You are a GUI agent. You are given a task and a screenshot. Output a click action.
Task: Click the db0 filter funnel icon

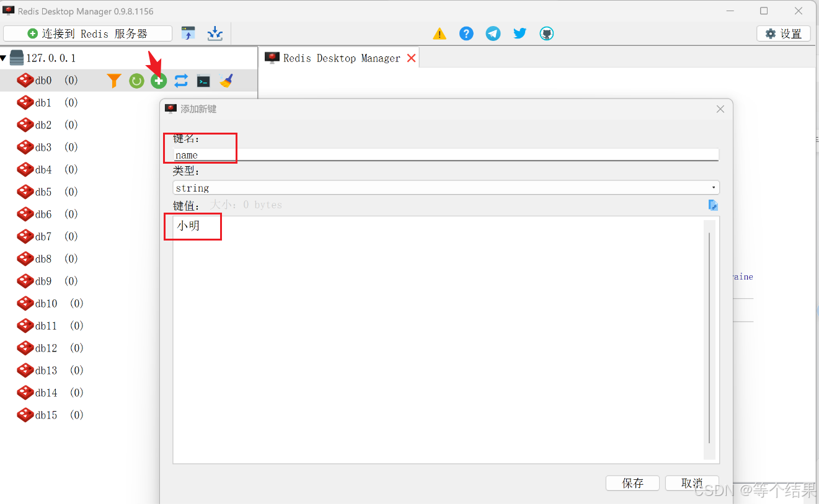point(114,81)
